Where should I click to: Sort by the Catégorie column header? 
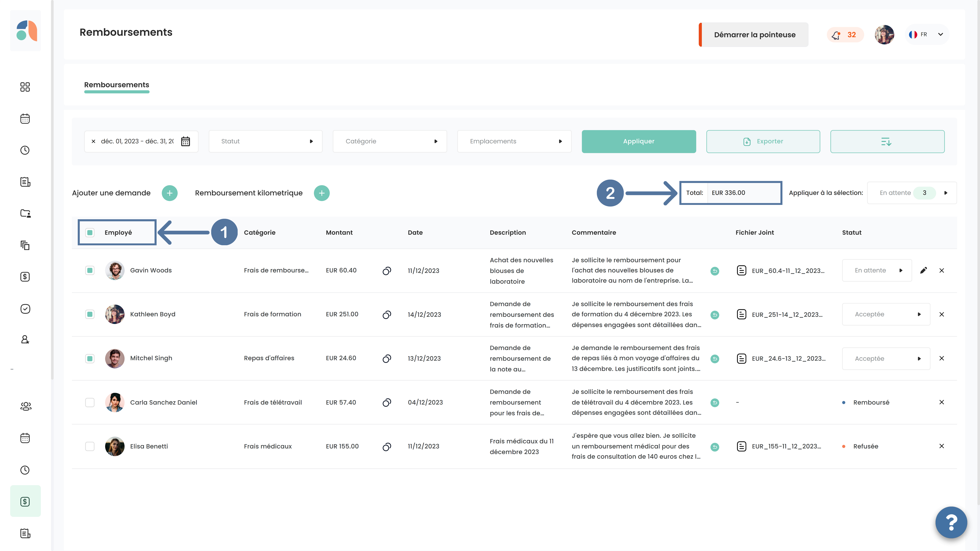click(260, 232)
